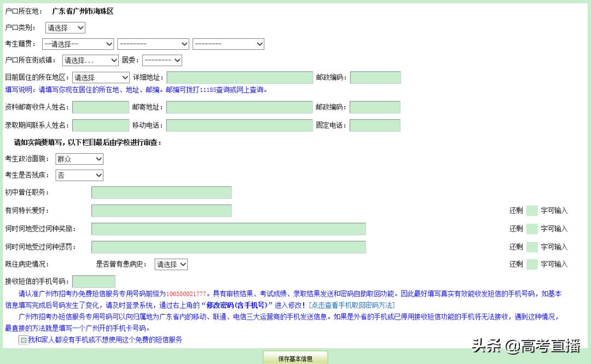Open the 点击查看手机取回密码方法 link

point(352,304)
